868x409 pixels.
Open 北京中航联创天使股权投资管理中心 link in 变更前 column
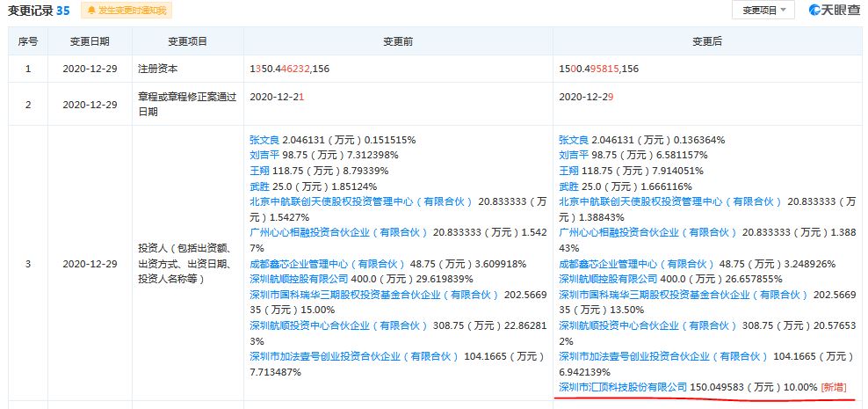[361, 201]
